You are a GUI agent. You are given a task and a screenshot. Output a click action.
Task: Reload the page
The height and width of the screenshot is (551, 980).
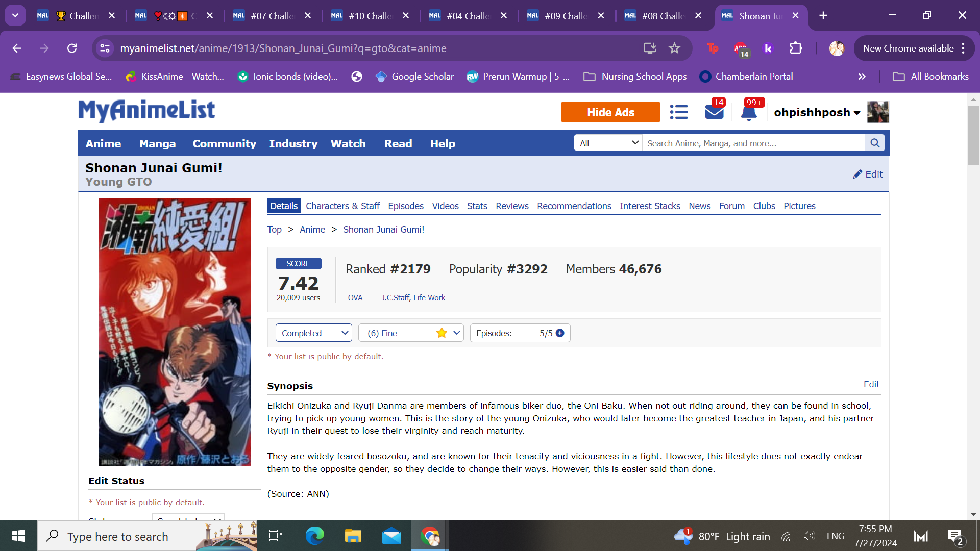point(72,48)
